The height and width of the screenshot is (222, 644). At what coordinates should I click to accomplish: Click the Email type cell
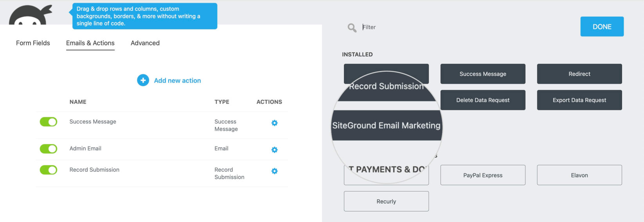pyautogui.click(x=221, y=148)
